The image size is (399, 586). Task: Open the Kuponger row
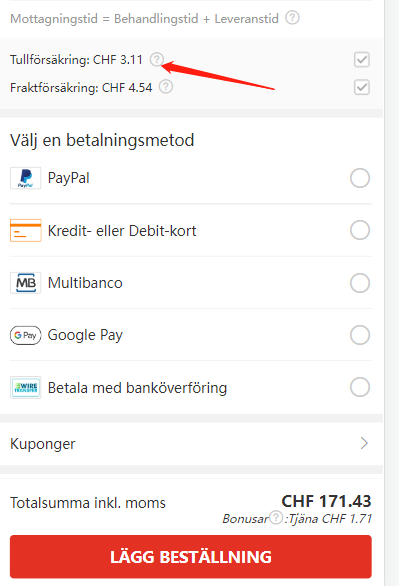[x=191, y=444]
